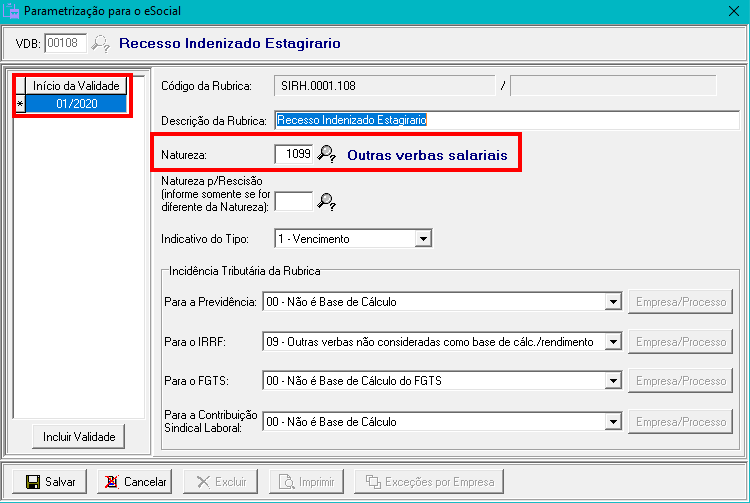Click the Natureza code field 1099
This screenshot has width=750, height=503.
(293, 155)
